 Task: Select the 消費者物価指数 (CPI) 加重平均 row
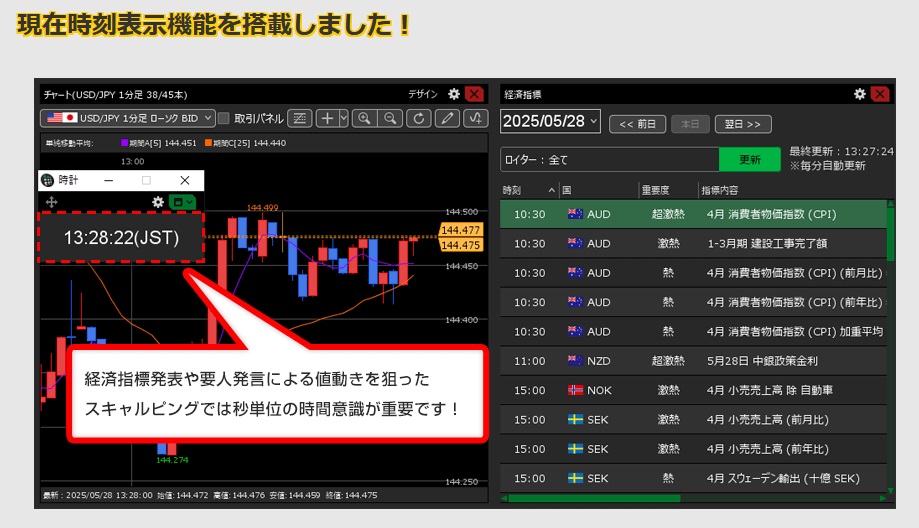pyautogui.click(x=693, y=332)
